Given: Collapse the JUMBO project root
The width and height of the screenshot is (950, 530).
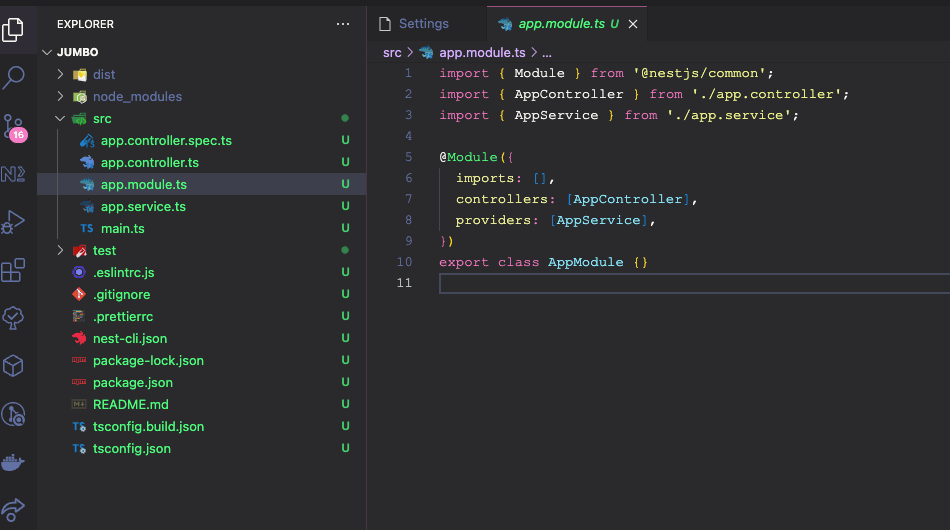Looking at the screenshot, I should click(x=77, y=52).
